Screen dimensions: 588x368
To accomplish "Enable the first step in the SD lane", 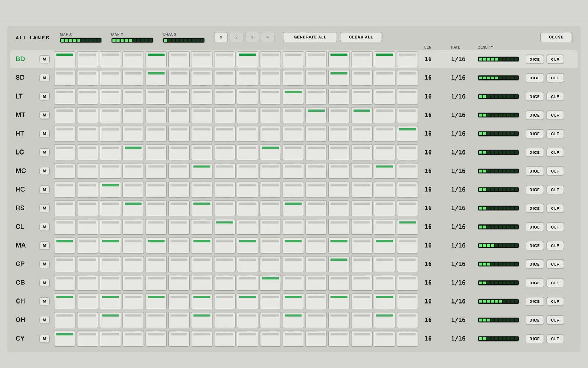I will [x=65, y=78].
